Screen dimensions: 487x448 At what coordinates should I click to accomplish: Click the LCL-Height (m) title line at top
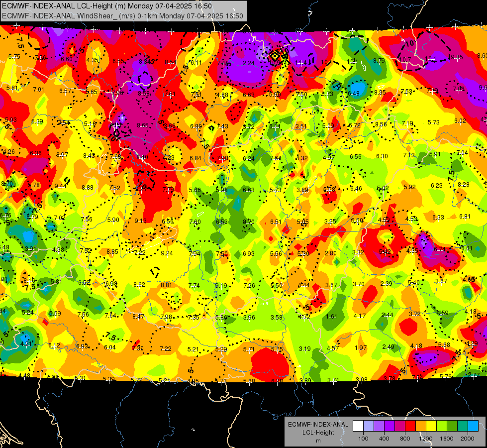pyautogui.click(x=107, y=6)
